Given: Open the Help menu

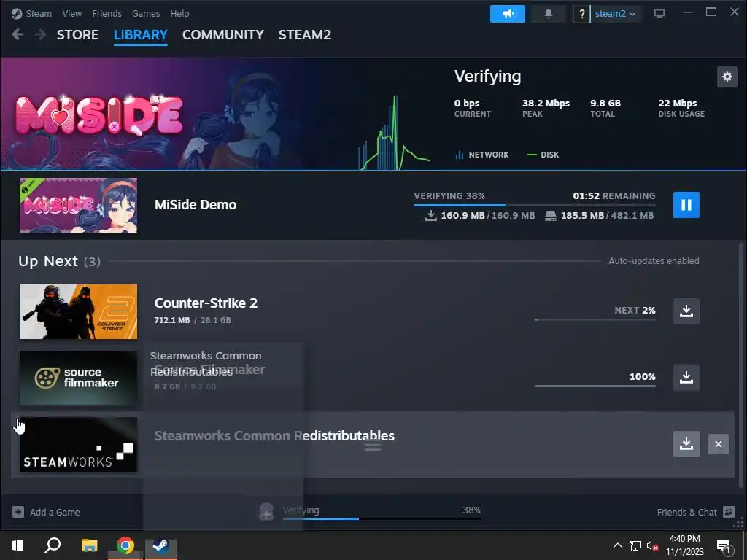Looking at the screenshot, I should 179,13.
